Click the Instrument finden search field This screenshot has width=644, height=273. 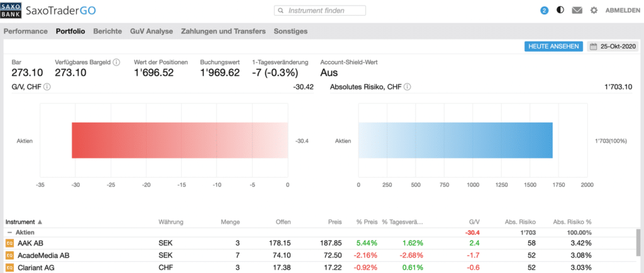click(321, 11)
